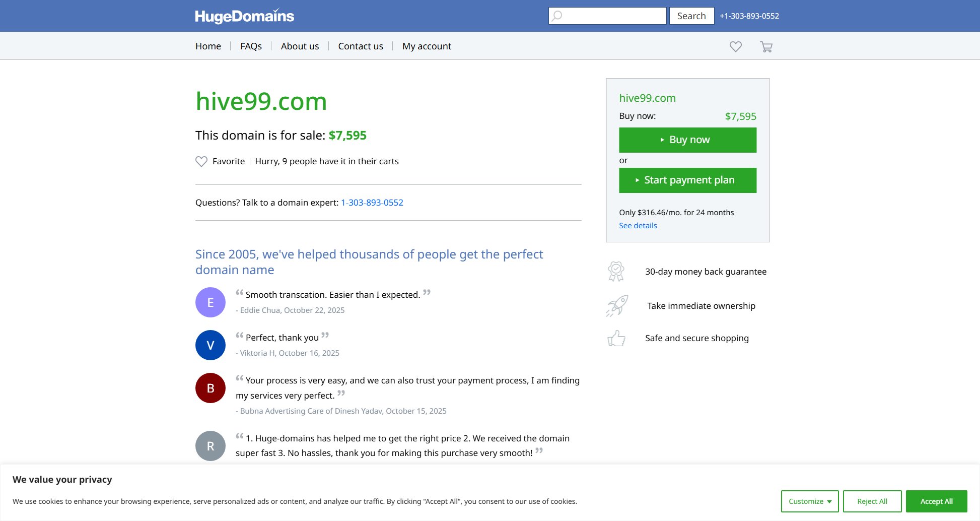The height and width of the screenshot is (521, 980).
Task: Click Bubna Advertising's red avatar icon
Action: (210, 387)
